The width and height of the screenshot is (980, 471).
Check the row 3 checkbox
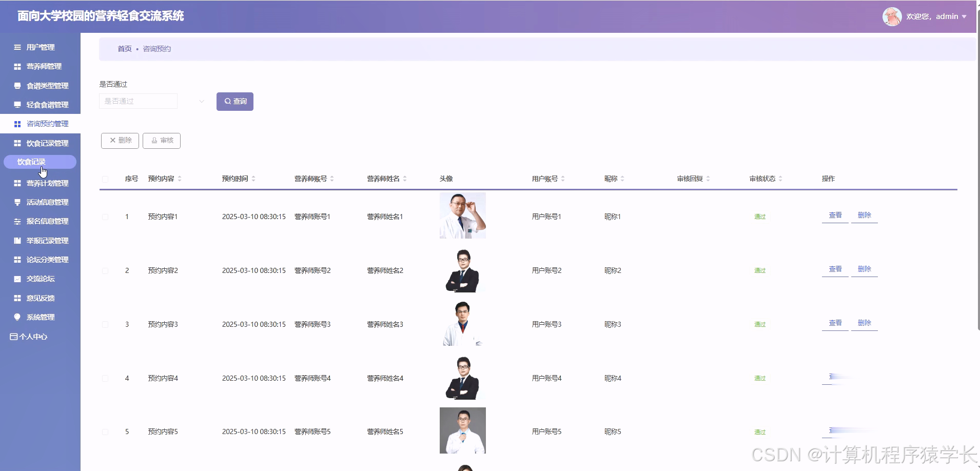tap(105, 325)
